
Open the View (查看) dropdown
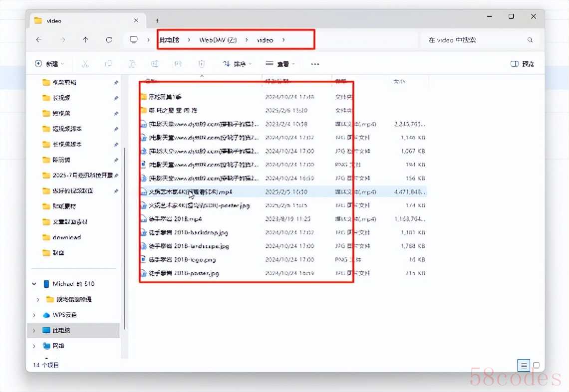tap(281, 64)
